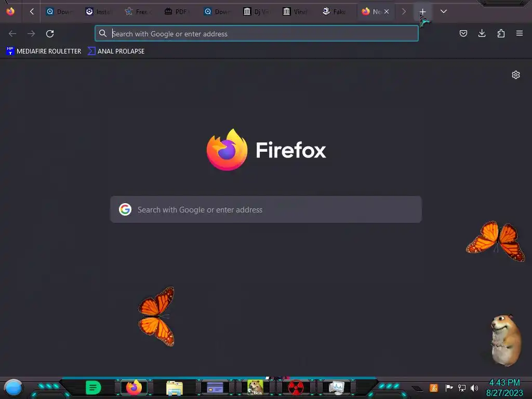Open the red radiation app in the taskbar
The height and width of the screenshot is (399, 532).
tap(296, 388)
